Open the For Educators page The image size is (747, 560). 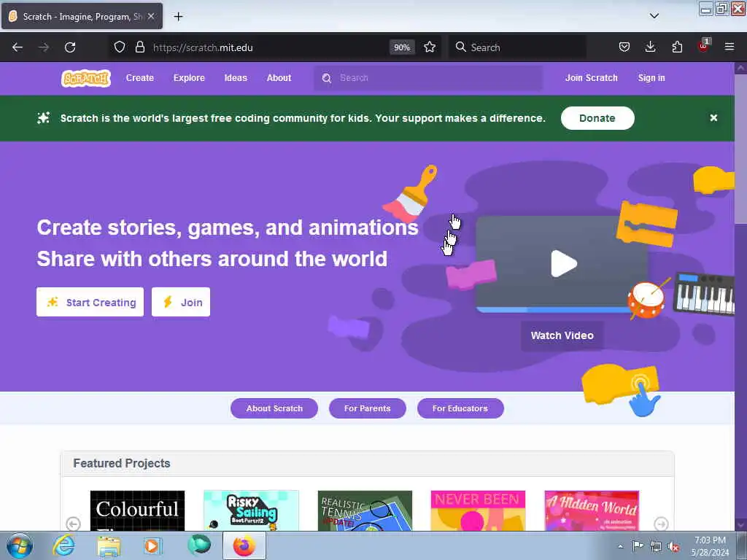point(460,408)
